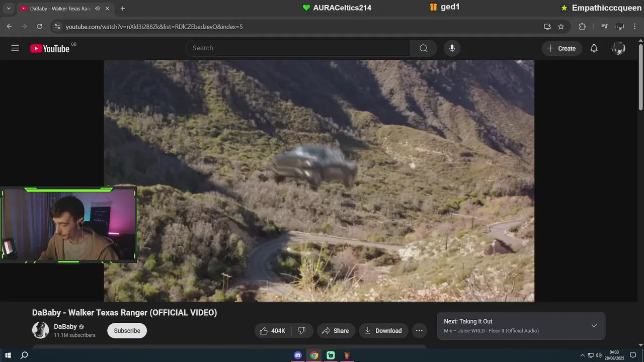The image size is (644, 362).
Task: Go forward in browser history
Action: (x=24, y=26)
